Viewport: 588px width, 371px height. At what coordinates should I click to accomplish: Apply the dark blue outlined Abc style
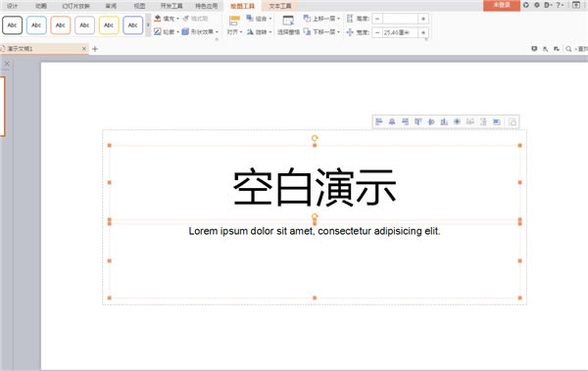tap(132, 25)
